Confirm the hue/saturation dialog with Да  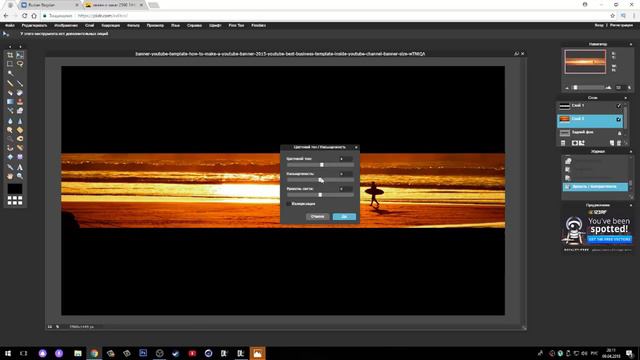pos(344,217)
